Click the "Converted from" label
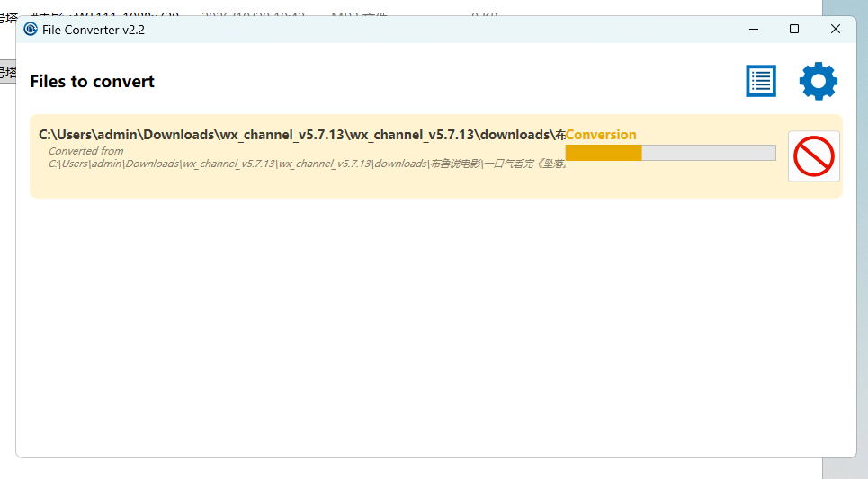 [x=85, y=151]
